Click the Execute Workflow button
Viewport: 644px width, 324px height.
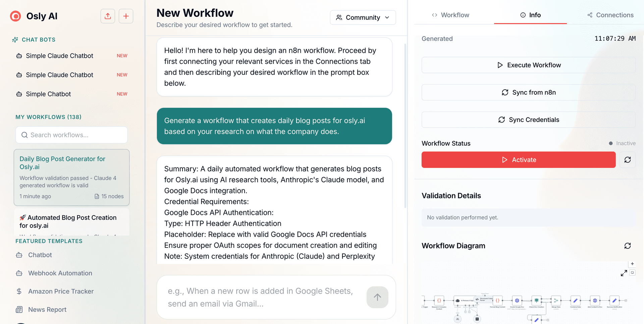[528, 65]
